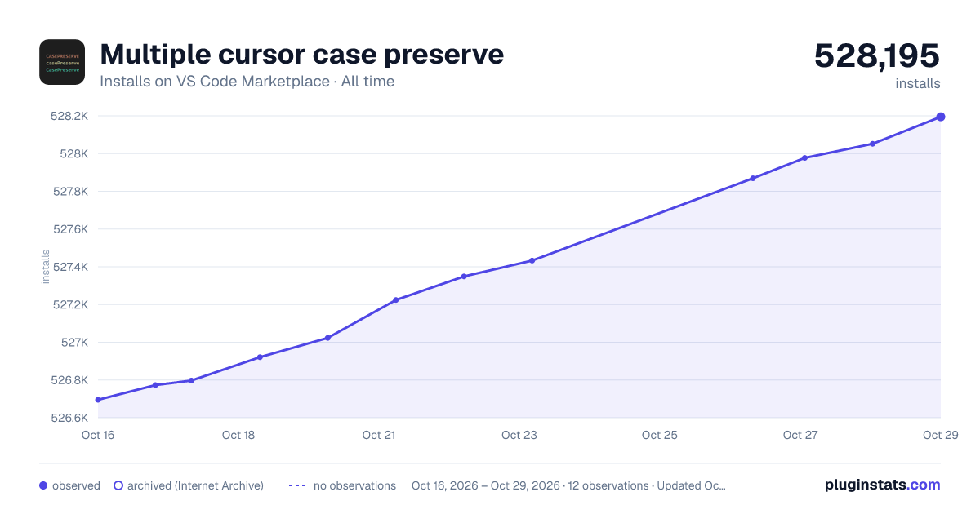This screenshot has width=980, height=514.
Task: Click the 'installs' label under the total count
Action: 918,83
